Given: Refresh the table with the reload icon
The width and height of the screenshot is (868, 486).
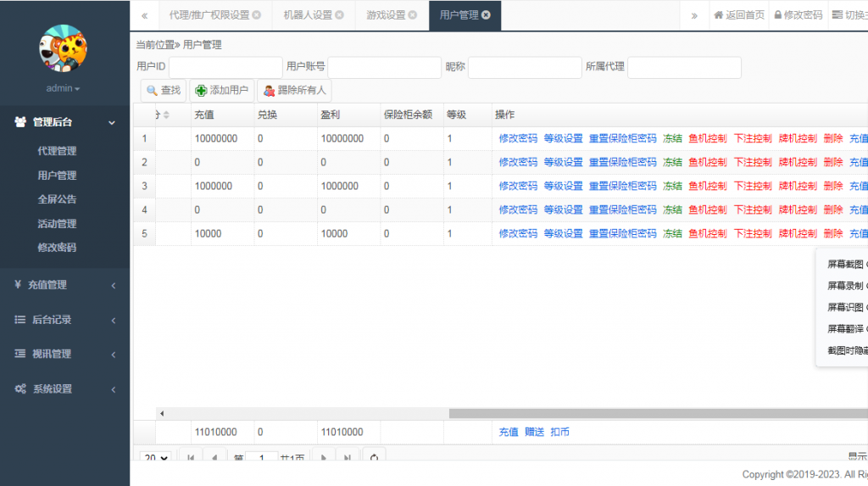Looking at the screenshot, I should (374, 457).
